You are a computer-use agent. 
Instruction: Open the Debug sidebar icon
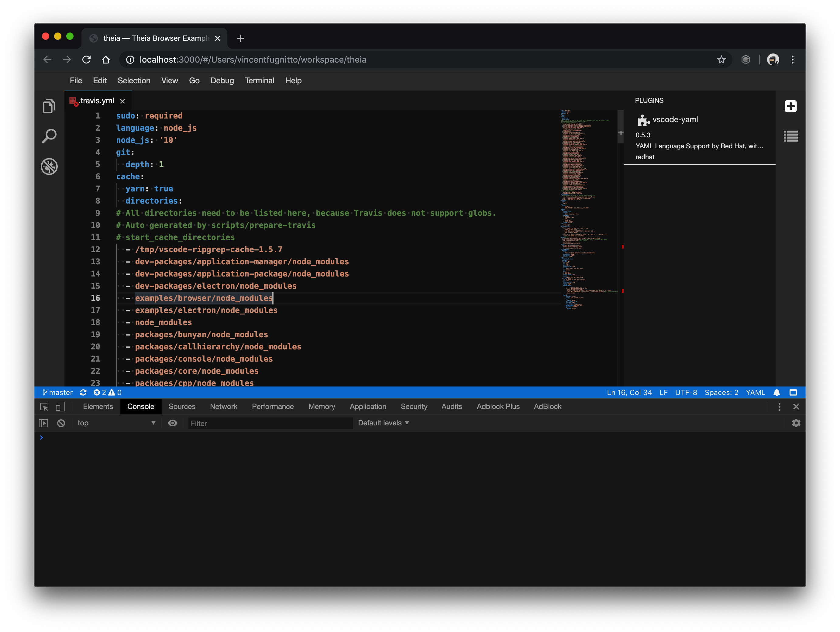click(49, 166)
